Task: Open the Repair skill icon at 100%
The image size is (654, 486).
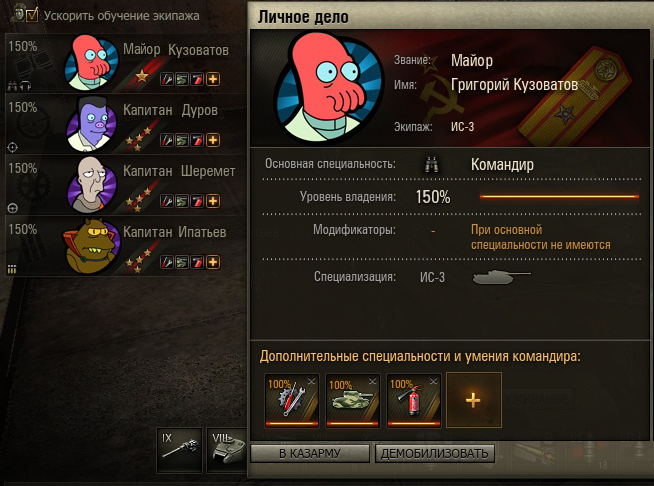Action: (x=292, y=400)
